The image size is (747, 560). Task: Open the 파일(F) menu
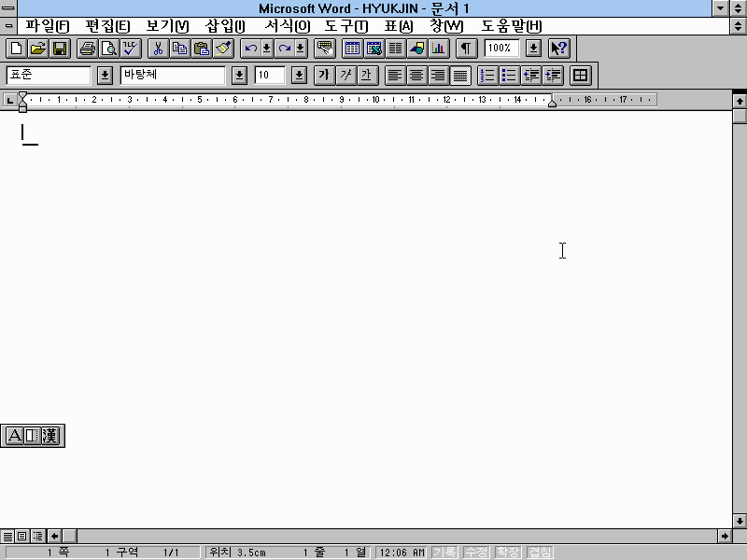pos(48,26)
